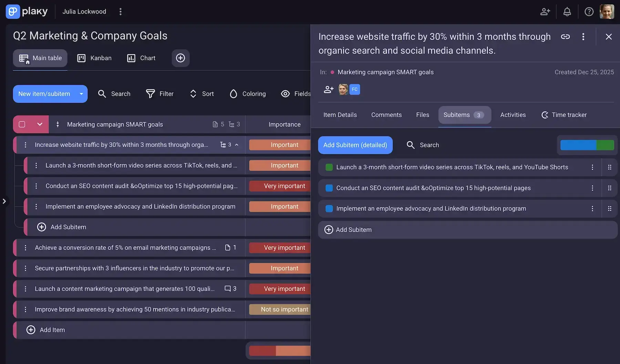Image resolution: width=620 pixels, height=364 pixels.
Task: Open row menu for Launch 3-month video subitem
Action: [x=36, y=166]
